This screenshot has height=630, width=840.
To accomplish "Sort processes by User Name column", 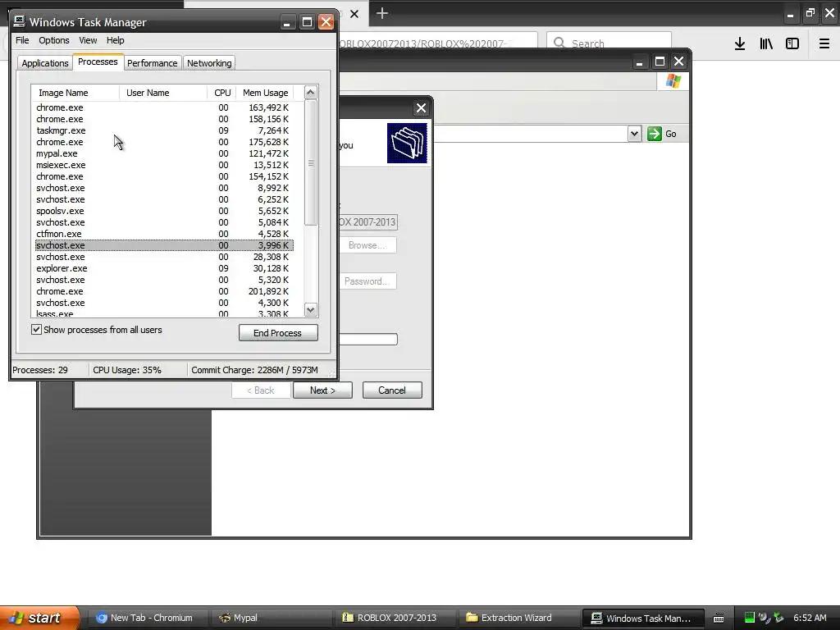I will (x=163, y=93).
